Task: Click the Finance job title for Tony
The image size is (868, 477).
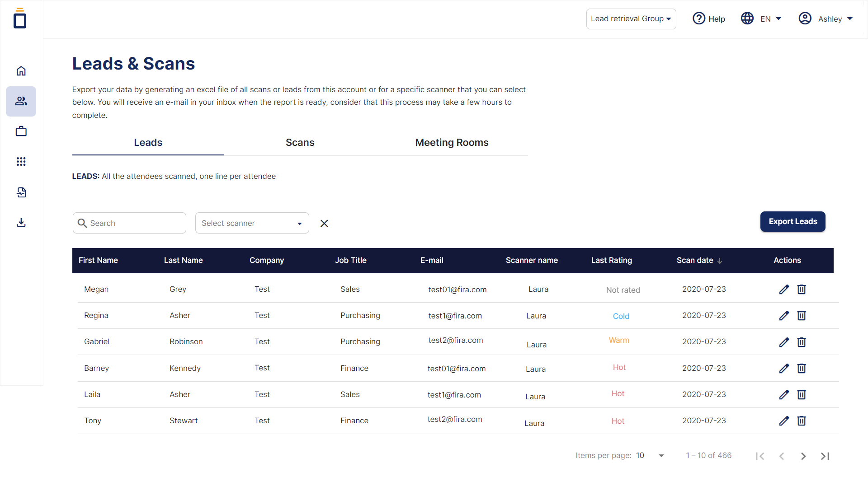Action: (x=354, y=421)
